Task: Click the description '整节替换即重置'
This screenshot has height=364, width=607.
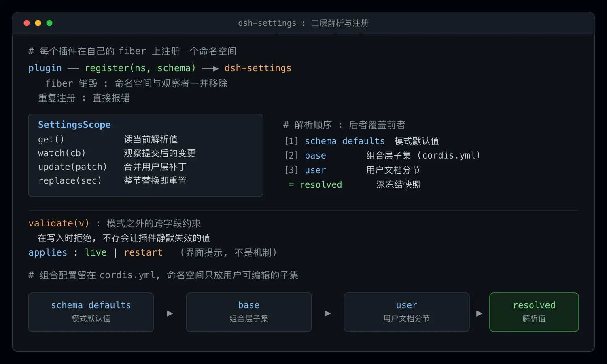Action: click(x=155, y=181)
